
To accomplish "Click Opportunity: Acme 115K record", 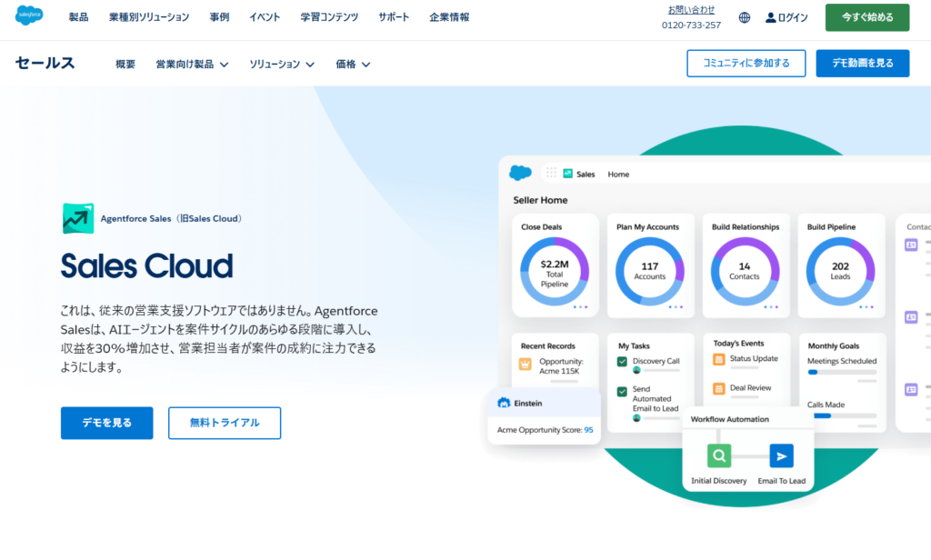I will pos(561,366).
